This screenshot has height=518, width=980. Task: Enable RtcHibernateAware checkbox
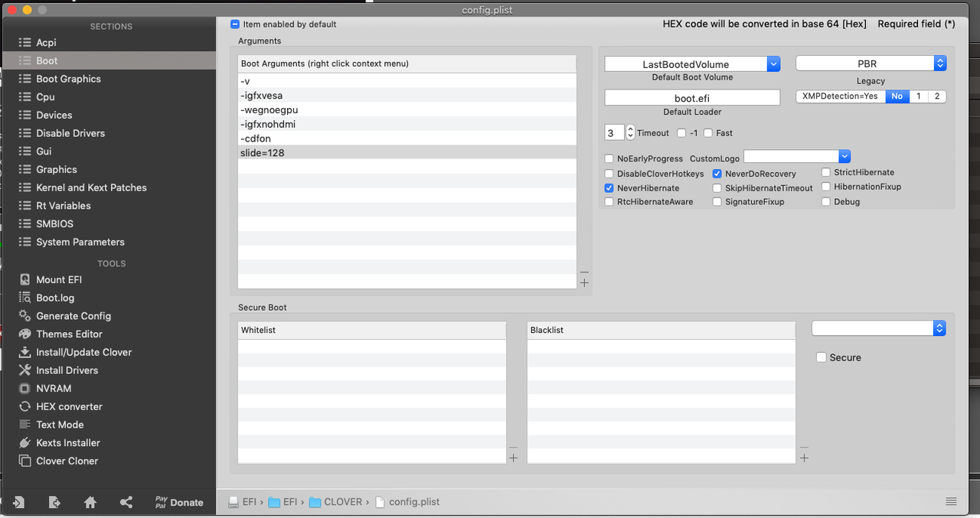[609, 202]
